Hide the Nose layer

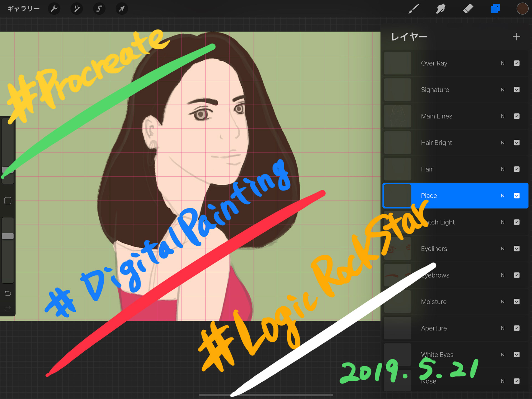[517, 381]
